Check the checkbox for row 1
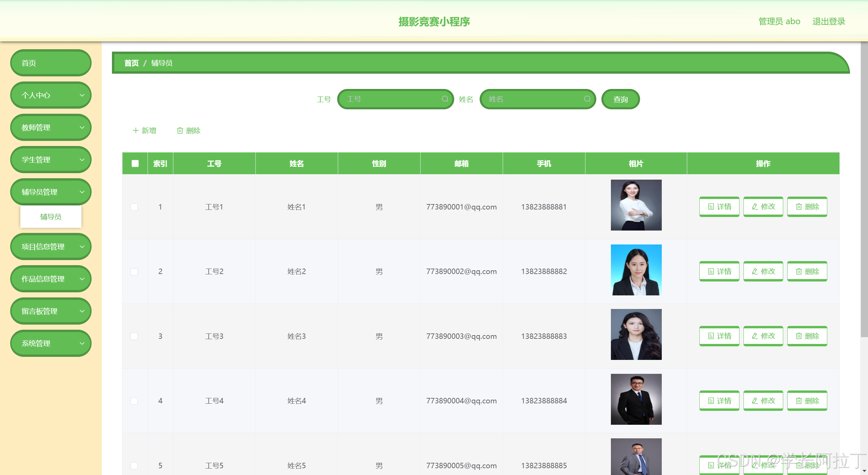This screenshot has width=868, height=475. click(x=134, y=207)
